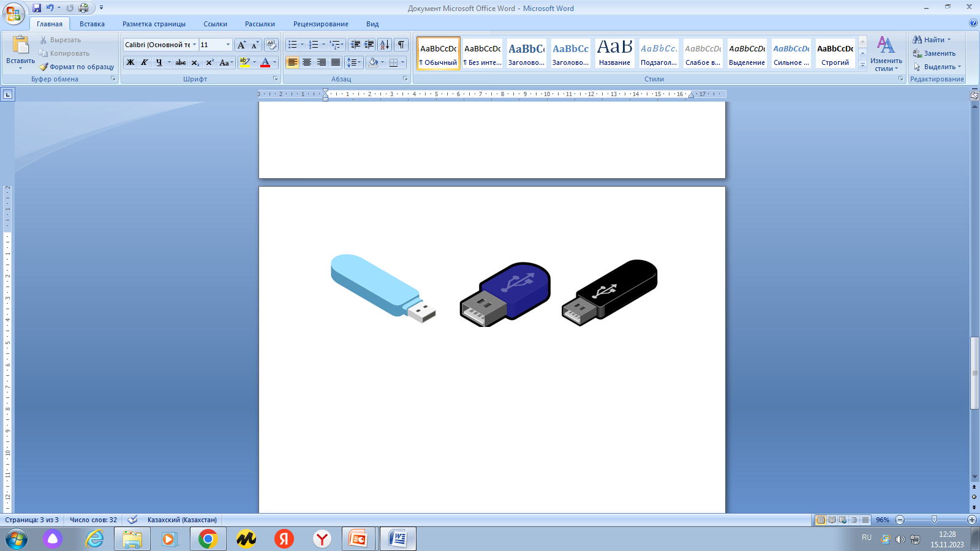Click the zoom in plus button
This screenshot has width=980, height=551.
(x=971, y=520)
